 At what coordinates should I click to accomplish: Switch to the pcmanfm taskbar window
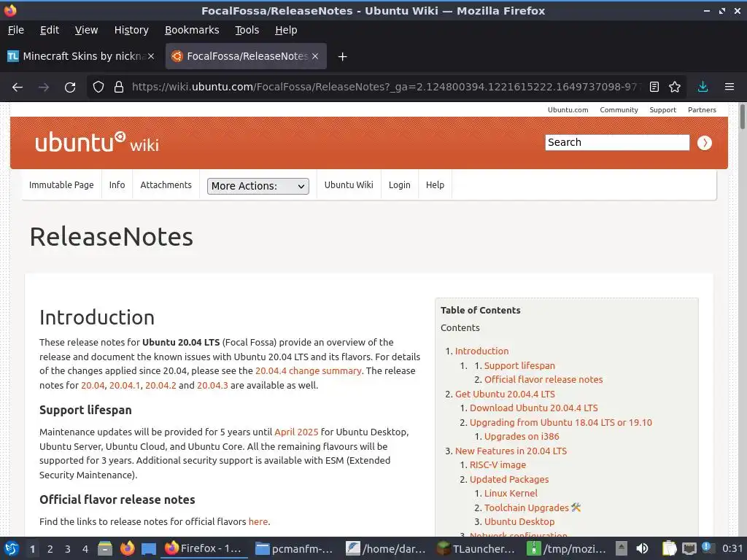294,548
